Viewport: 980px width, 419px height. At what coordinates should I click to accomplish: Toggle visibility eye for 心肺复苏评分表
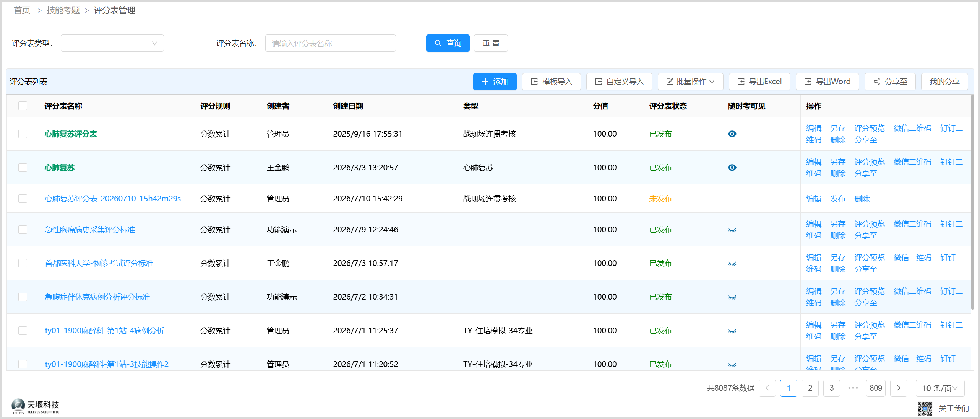point(732,134)
